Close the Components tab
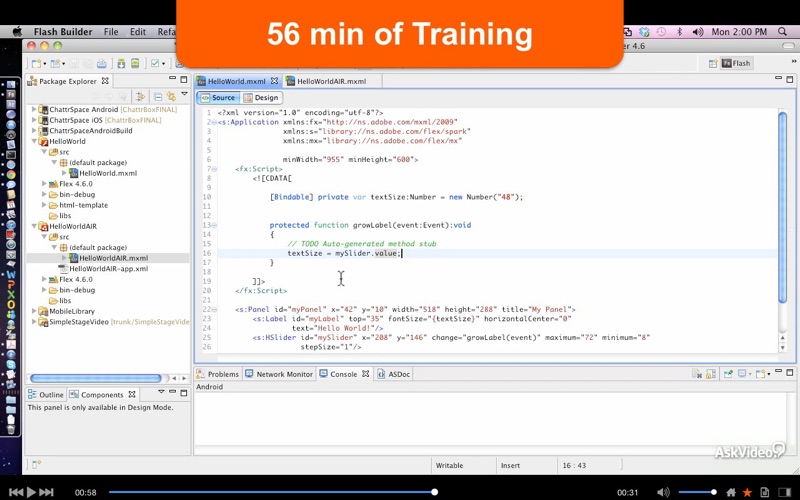Screen dimensions: 800x500 tap(132, 394)
